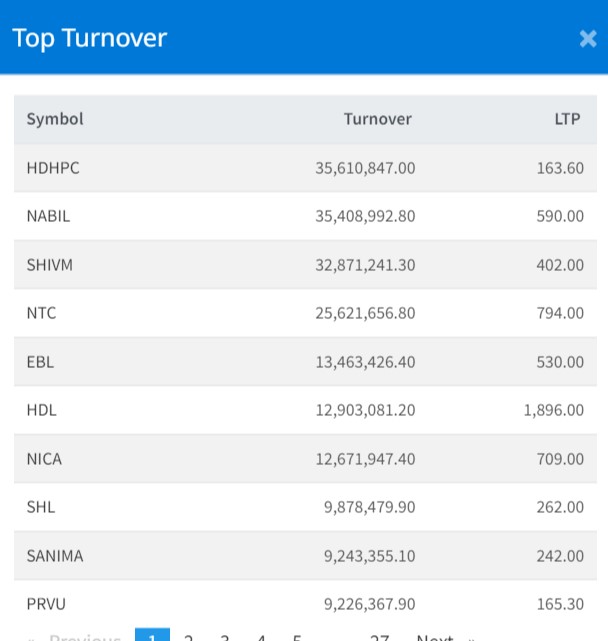Click the NICA symbol
Screen dimensions: 608x641
tap(44, 459)
